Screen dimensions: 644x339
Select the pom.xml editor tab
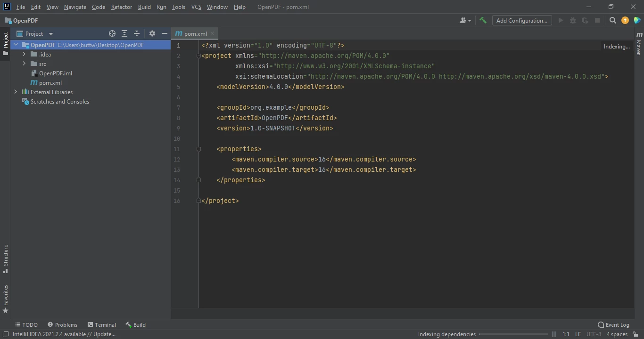(x=195, y=33)
